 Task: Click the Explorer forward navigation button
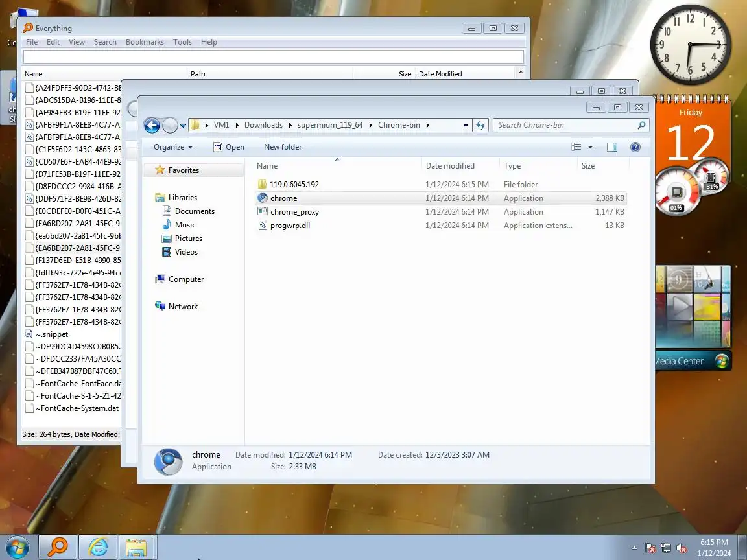pos(170,125)
